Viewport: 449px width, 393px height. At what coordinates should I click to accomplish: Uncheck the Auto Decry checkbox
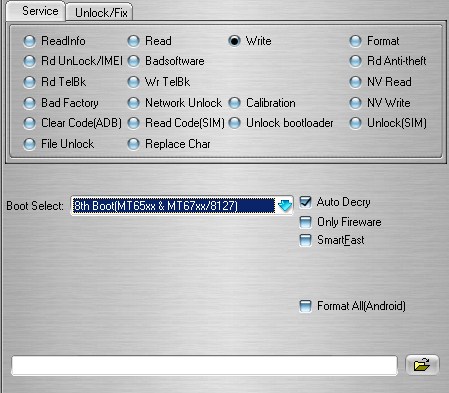[305, 202]
